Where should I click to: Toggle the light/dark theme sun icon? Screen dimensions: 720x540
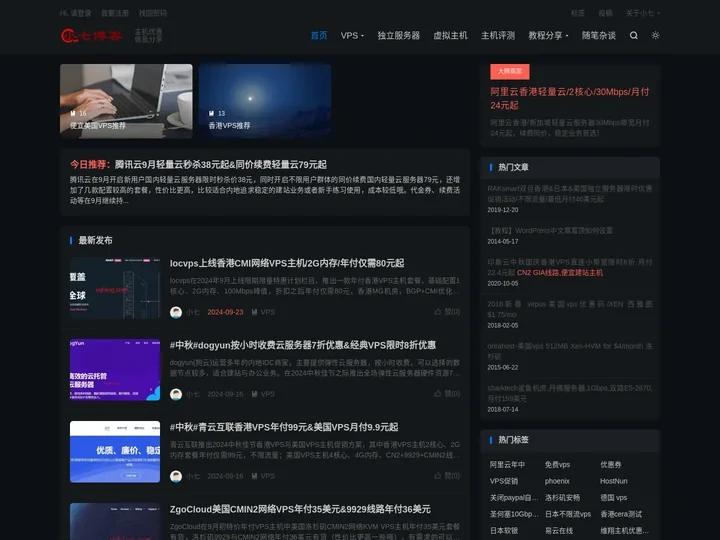coord(655,35)
